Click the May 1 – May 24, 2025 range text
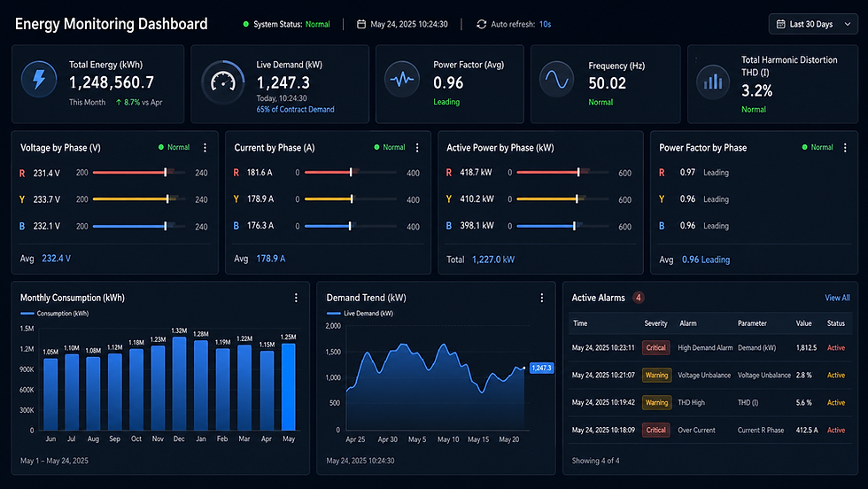Viewport: 868px width, 489px height. 54,461
